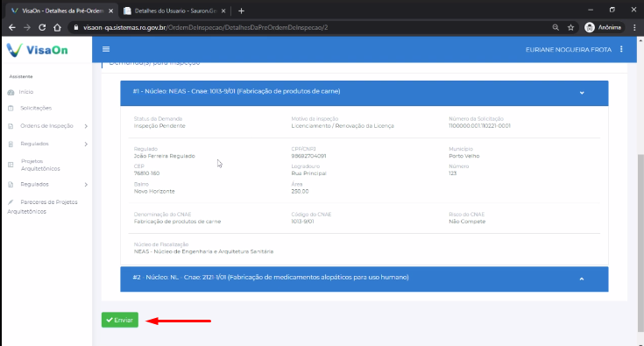Expand the last Regulados submenu arrow

coord(86,185)
